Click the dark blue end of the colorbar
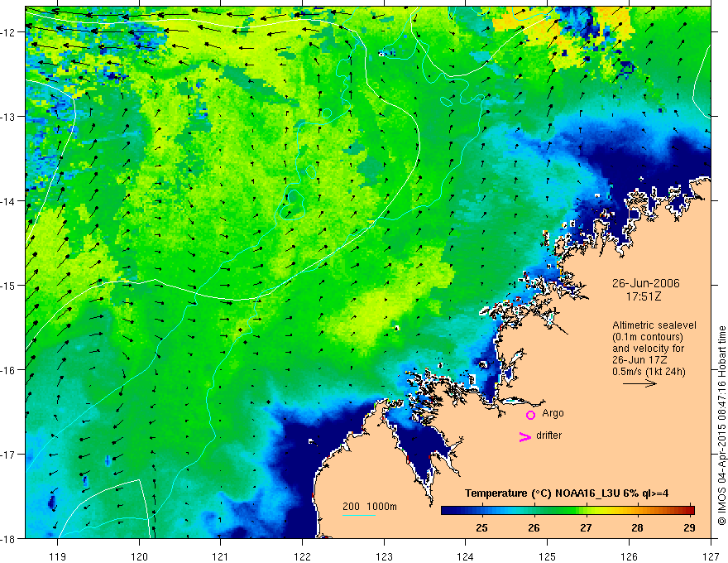The width and height of the screenshot is (728, 563). [x=448, y=511]
